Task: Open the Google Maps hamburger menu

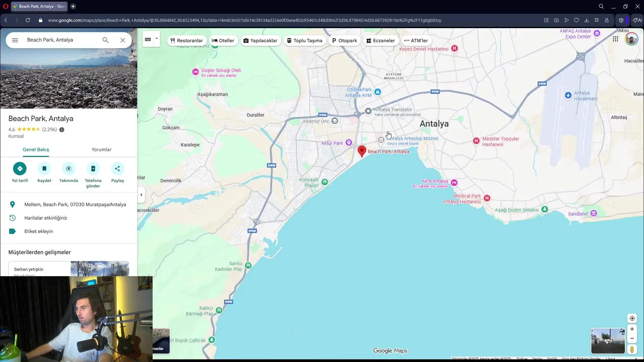Action: (x=15, y=40)
